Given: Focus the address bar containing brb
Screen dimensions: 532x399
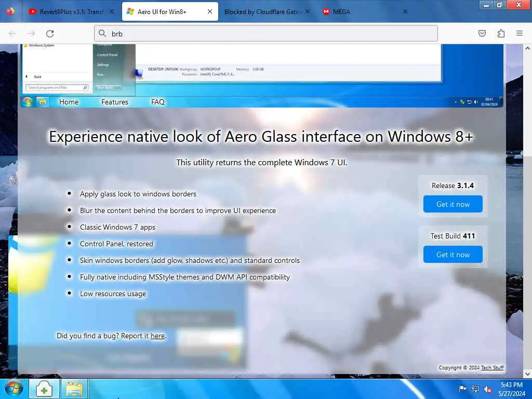Looking at the screenshot, I should pos(266,33).
